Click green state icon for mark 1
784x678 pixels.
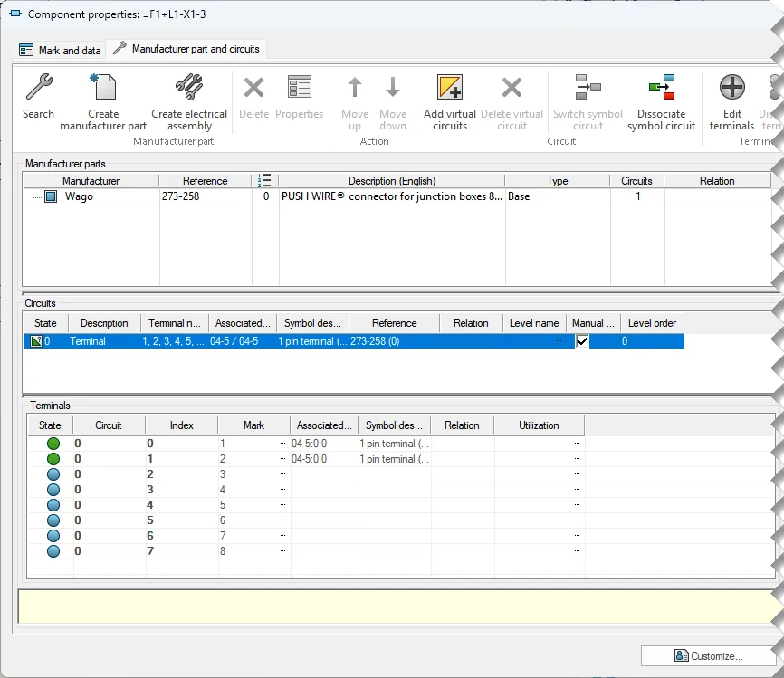click(53, 444)
